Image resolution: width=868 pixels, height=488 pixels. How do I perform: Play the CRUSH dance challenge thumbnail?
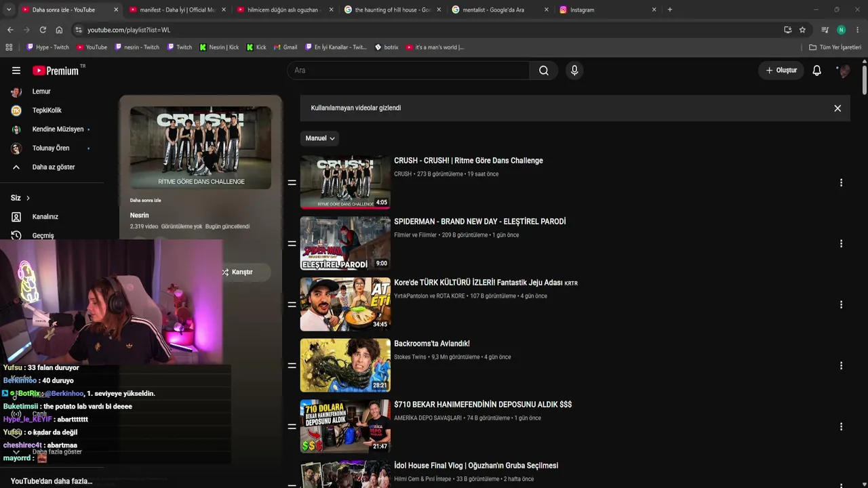point(345,182)
